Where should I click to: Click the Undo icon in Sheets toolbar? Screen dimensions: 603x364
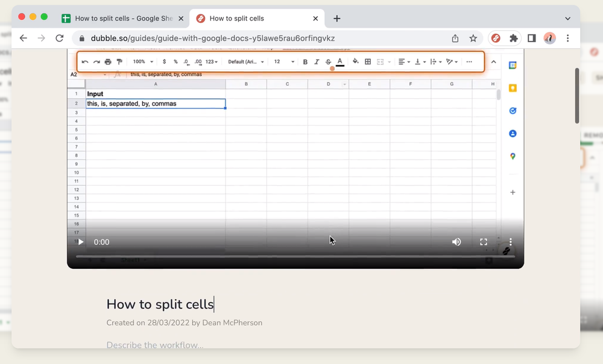(85, 62)
